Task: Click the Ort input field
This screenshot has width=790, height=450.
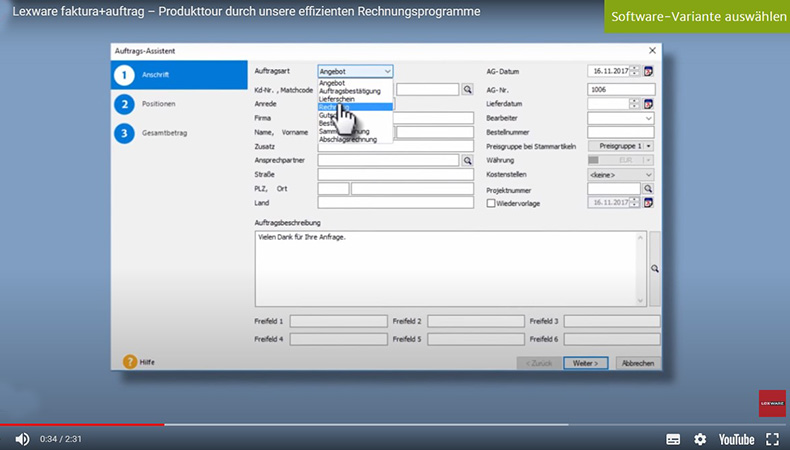Action: [412, 188]
